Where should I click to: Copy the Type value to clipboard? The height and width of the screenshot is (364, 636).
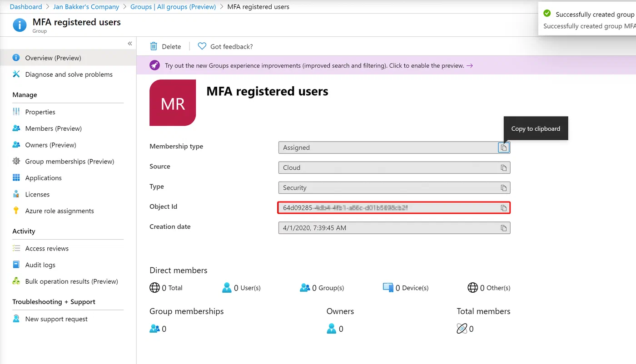point(503,187)
